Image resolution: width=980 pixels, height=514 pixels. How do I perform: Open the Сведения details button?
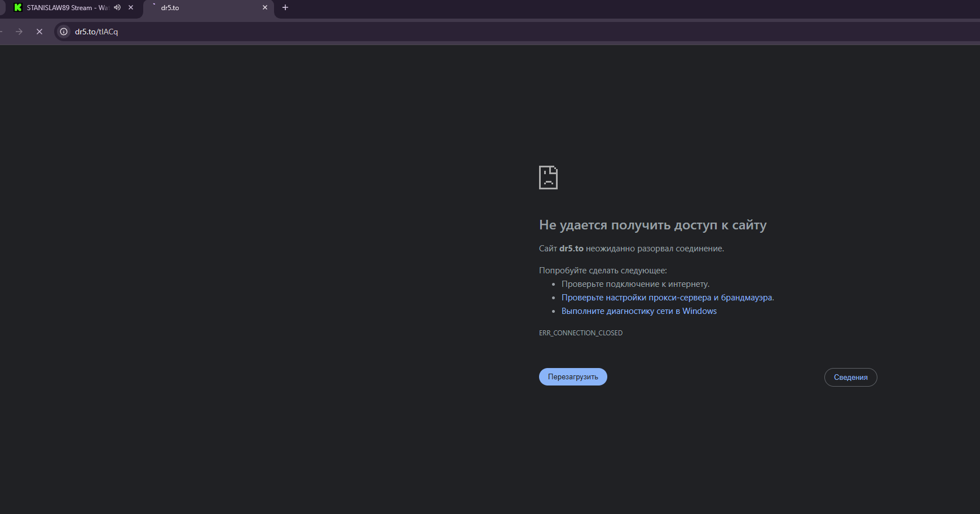coord(851,377)
